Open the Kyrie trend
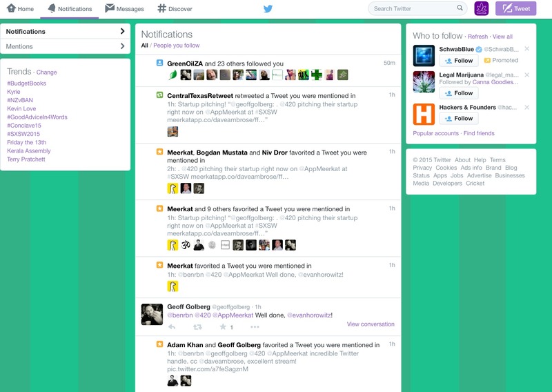The width and height of the screenshot is (552, 392). click(13, 92)
